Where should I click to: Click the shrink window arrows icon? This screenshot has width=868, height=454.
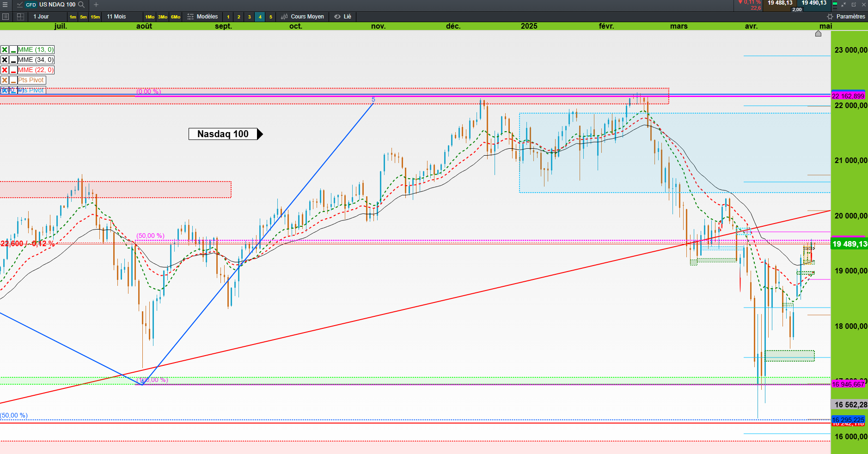click(x=844, y=5)
